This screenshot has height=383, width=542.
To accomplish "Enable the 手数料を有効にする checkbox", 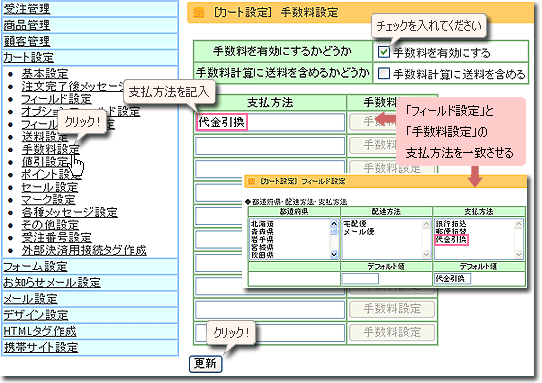I will 383,52.
